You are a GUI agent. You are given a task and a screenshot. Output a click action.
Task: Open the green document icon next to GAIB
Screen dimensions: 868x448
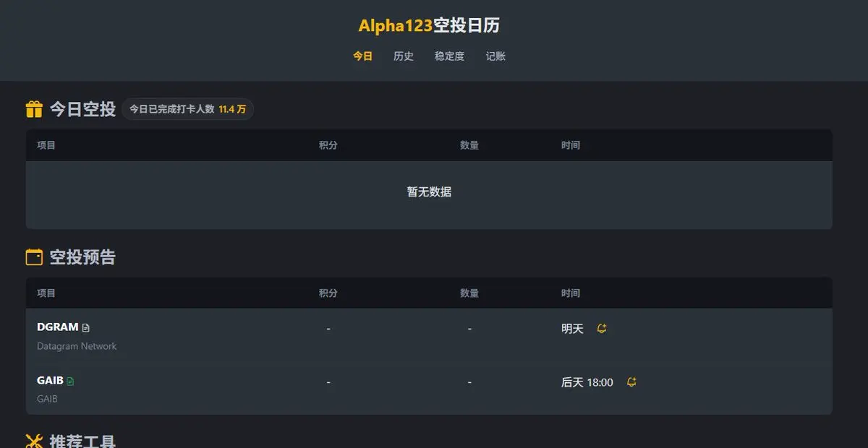(70, 382)
